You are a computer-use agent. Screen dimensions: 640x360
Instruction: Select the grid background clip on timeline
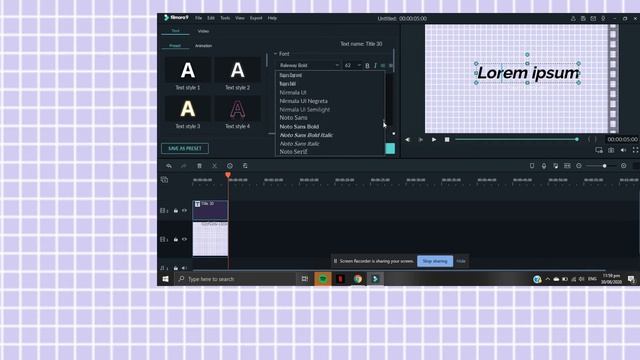[210, 239]
